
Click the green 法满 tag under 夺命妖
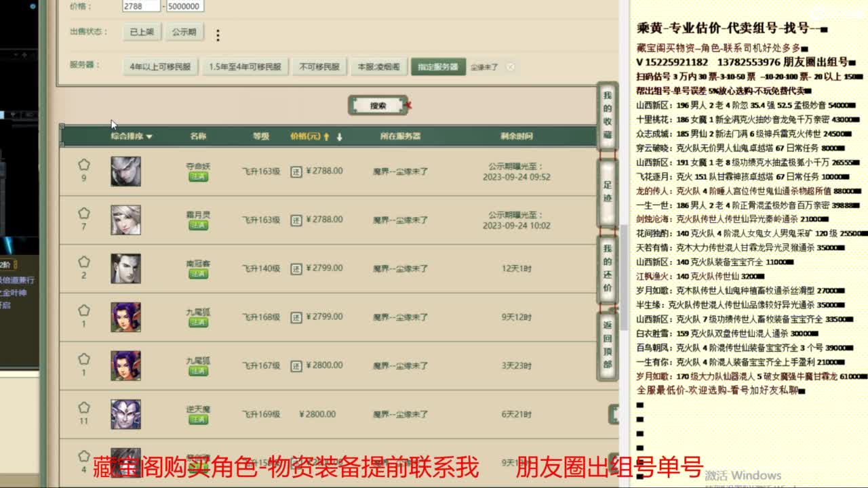198,177
